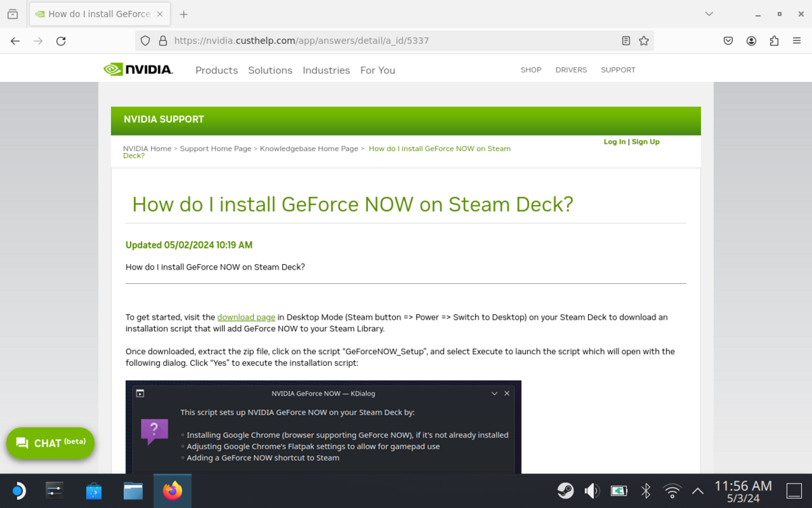Open the battery status tray icon
Viewport: 812px width, 508px height.
619,491
